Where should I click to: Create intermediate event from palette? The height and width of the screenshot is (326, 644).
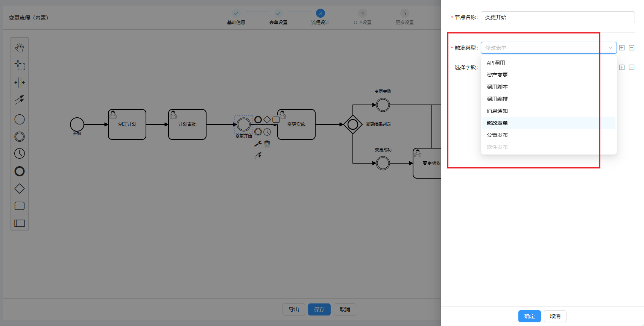coord(20,136)
